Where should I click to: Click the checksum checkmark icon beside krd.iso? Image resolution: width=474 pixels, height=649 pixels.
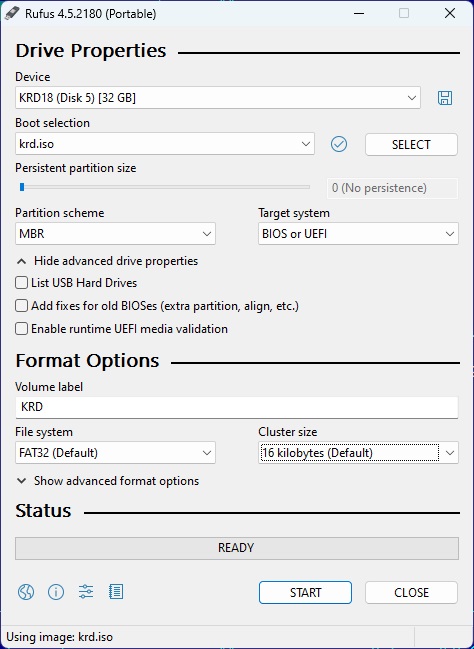click(x=339, y=144)
